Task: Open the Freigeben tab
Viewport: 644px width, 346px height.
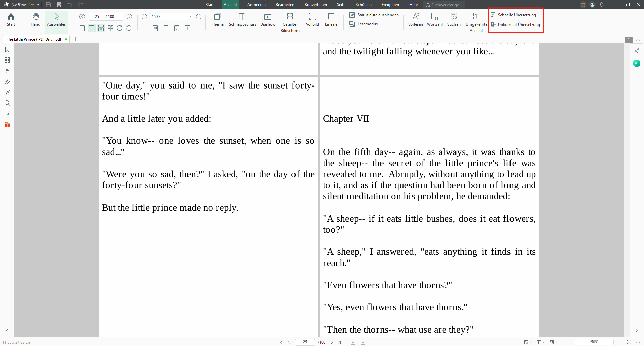Action: (x=390, y=5)
